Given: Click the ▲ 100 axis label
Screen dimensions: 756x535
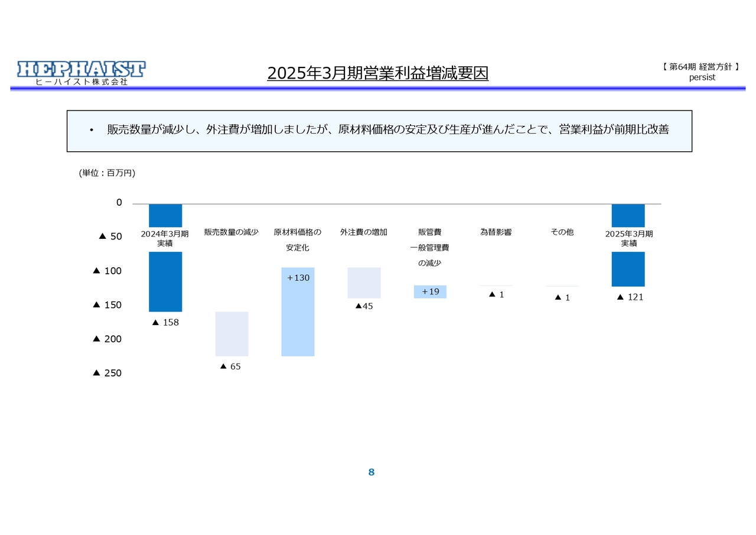Looking at the screenshot, I should click(107, 271).
